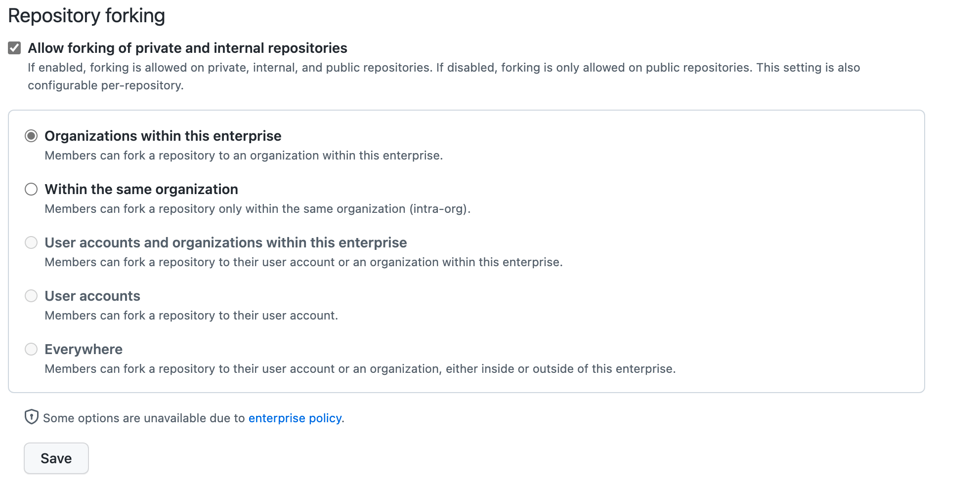This screenshot has height=480, width=980.
Task: Click Within the same organization label text
Action: point(141,189)
